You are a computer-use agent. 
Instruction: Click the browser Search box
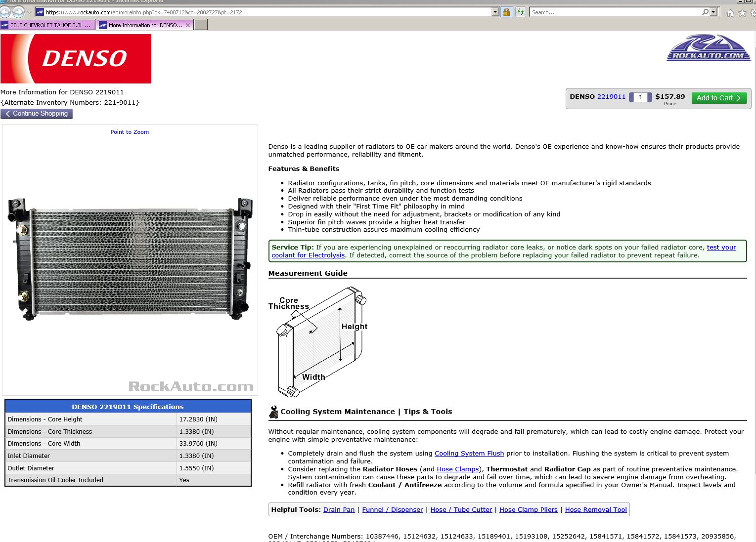point(615,12)
